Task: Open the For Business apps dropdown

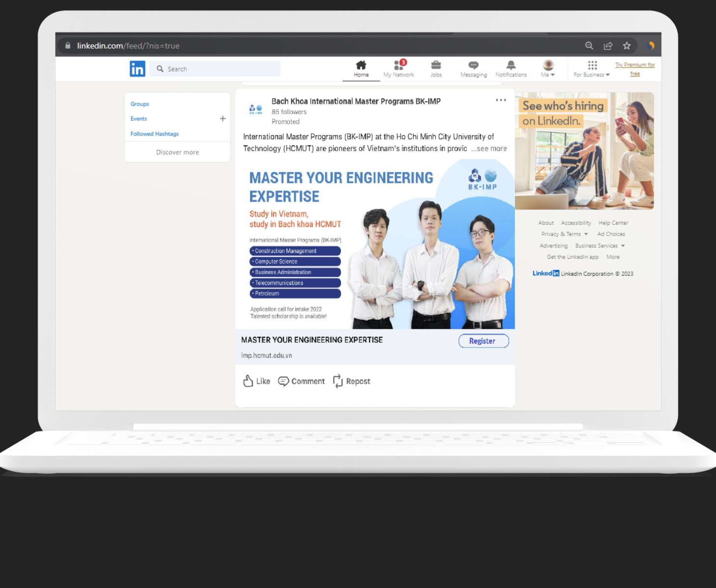Action: pos(592,68)
